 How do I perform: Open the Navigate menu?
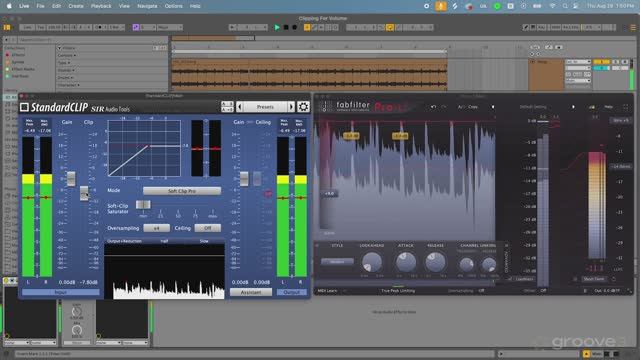(147, 6)
